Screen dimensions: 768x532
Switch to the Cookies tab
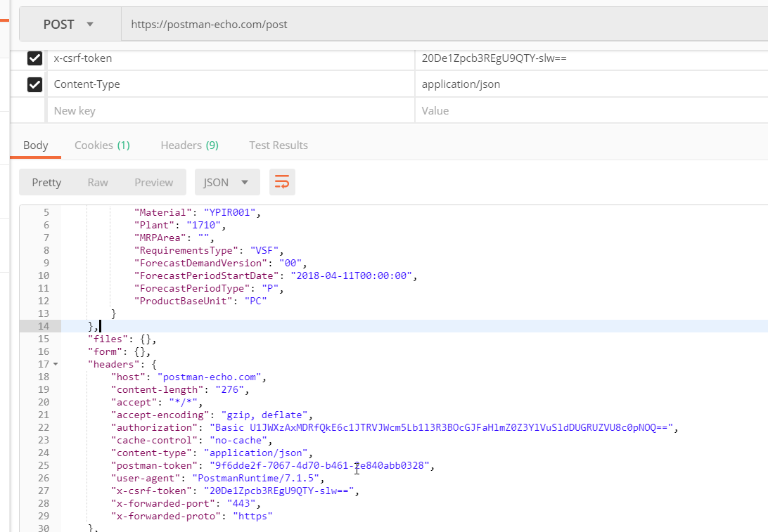101,145
